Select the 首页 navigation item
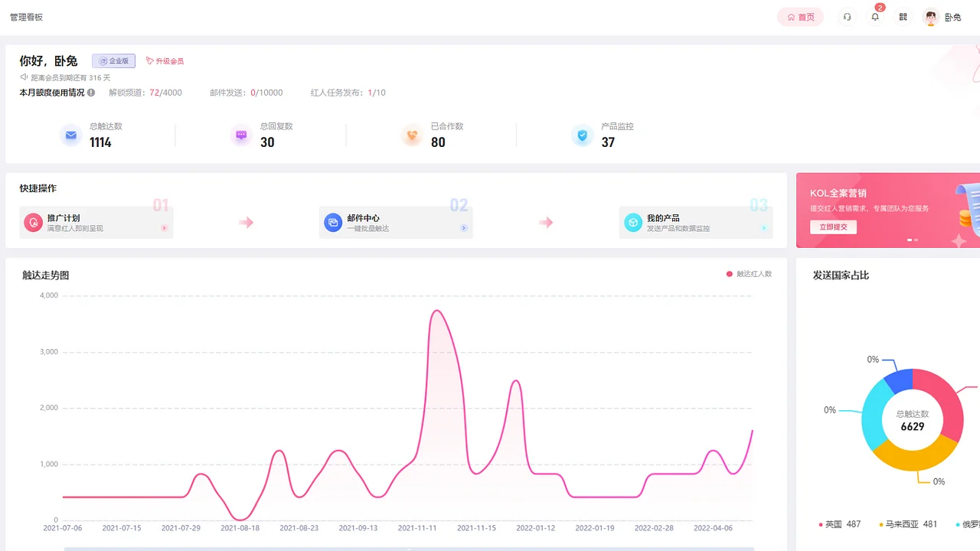980x551 pixels. (x=800, y=16)
